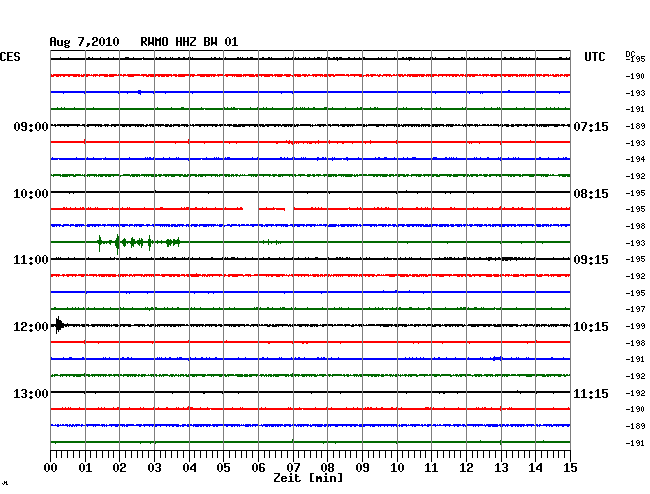Click minute tick label 14 on axis

click(535, 468)
